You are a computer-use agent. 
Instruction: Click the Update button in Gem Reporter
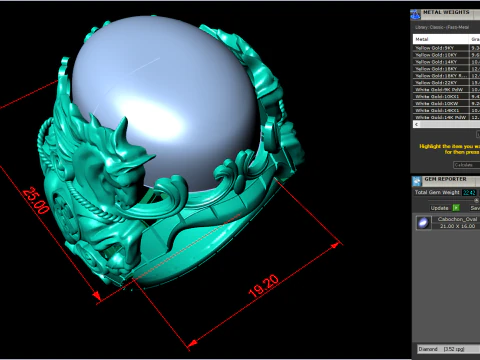439,208
